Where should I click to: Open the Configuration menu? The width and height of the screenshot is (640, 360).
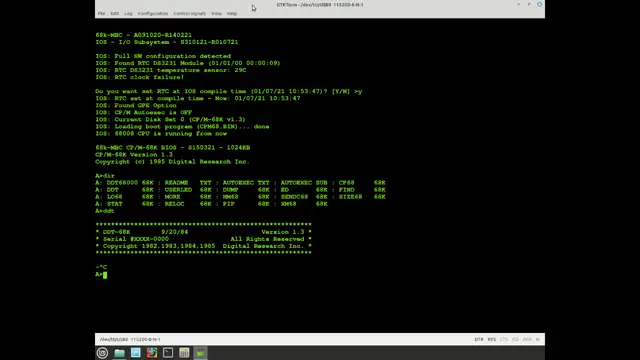(153, 13)
